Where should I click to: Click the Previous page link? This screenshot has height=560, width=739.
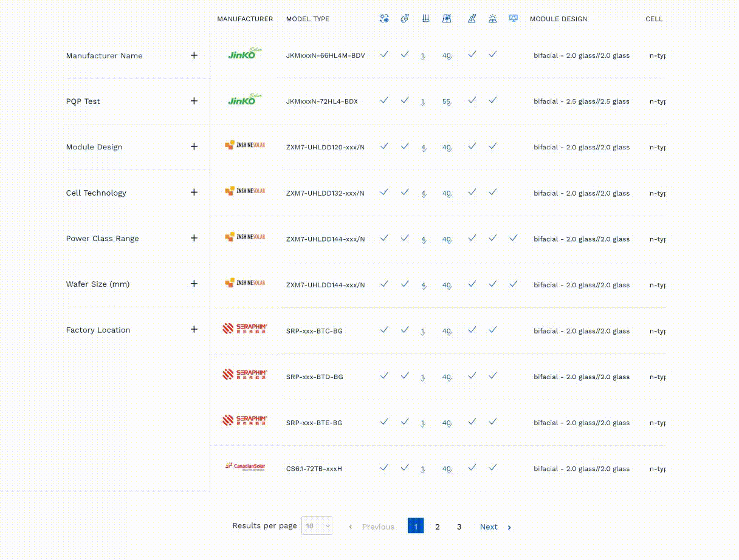click(x=371, y=527)
